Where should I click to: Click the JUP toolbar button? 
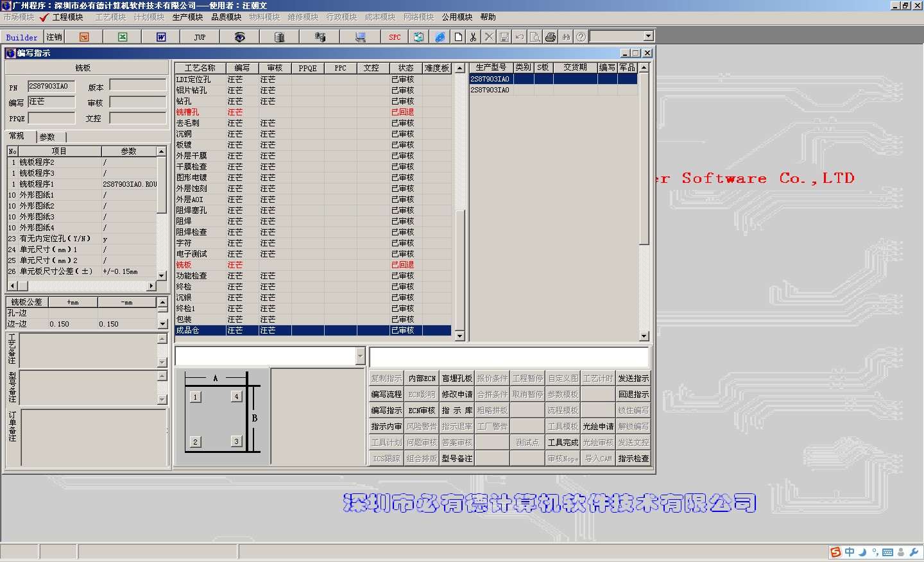pyautogui.click(x=200, y=37)
